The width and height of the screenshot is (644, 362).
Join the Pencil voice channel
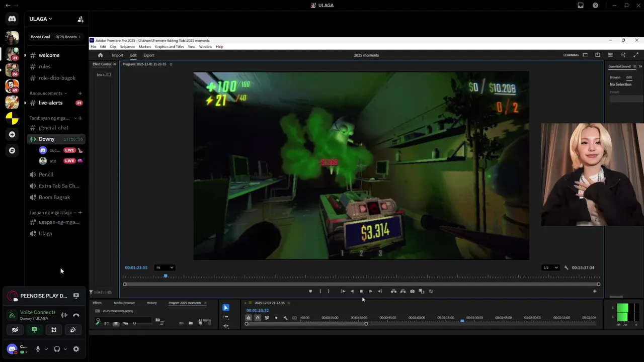coord(56,174)
